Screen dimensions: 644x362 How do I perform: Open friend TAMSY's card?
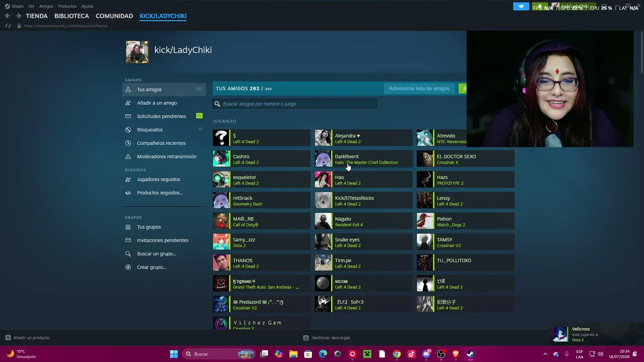(465, 242)
